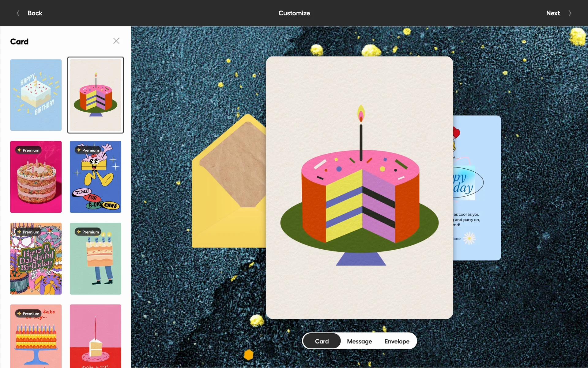Click the Premium badge on pink cake card

(x=28, y=150)
